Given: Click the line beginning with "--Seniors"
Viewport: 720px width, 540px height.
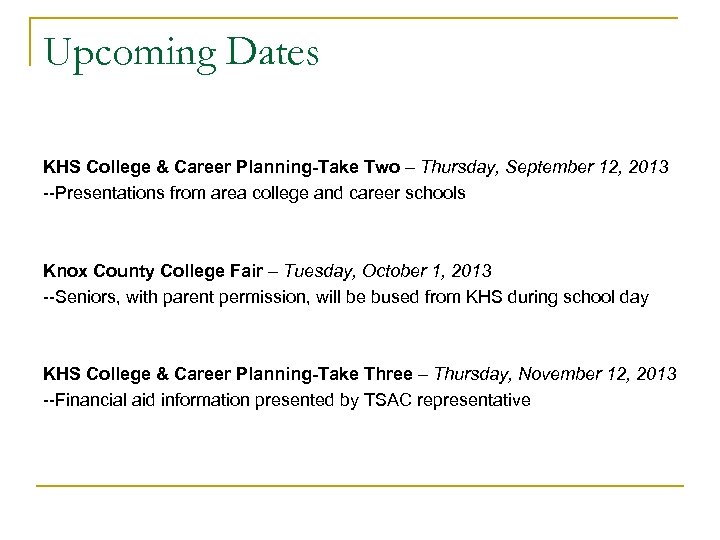Looking at the screenshot, I should tap(344, 296).
